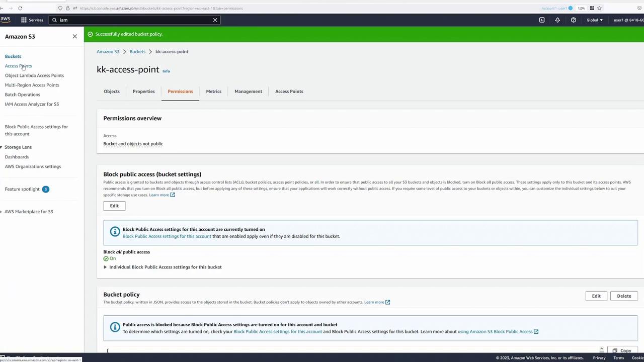Open Block Public Access settings for this account in sidebar

[x=36, y=130]
